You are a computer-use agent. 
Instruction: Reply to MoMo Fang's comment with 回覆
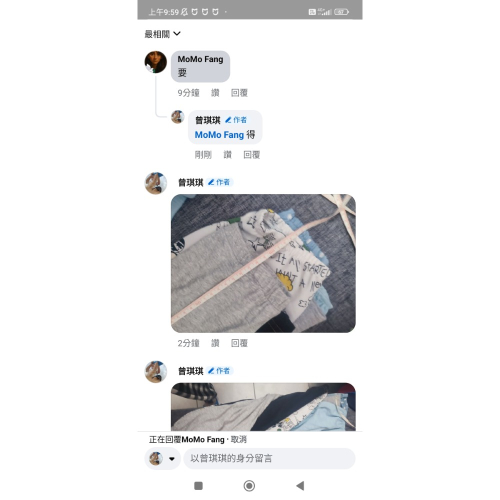click(x=239, y=93)
